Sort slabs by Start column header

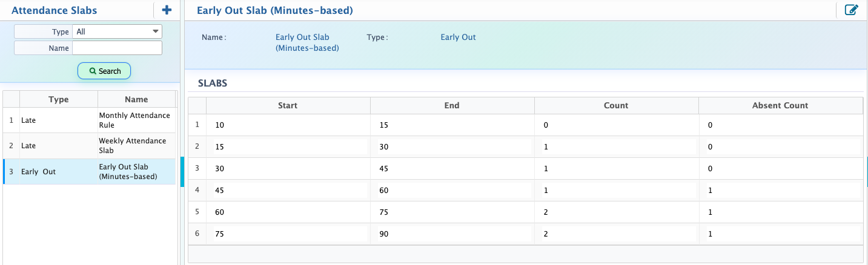point(288,105)
